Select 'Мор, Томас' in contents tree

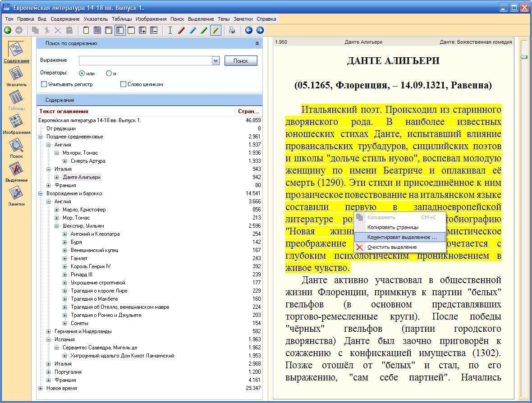[x=76, y=218]
